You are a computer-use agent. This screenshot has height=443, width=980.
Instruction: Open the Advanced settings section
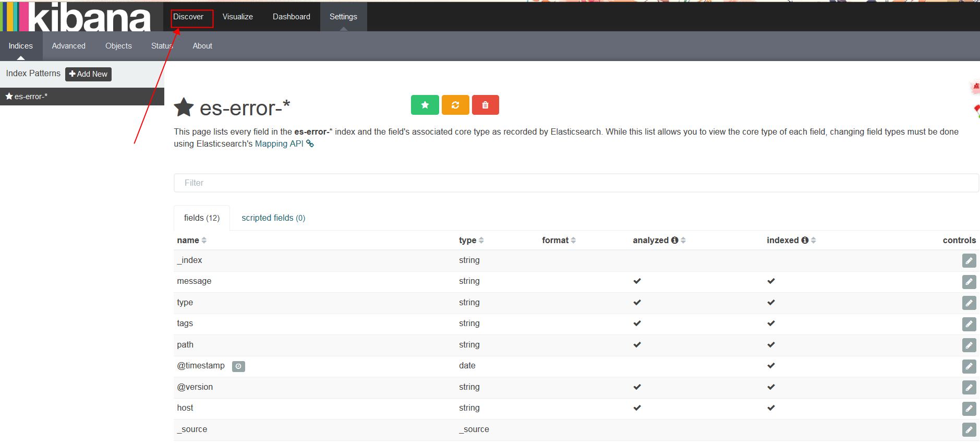pyautogui.click(x=68, y=46)
